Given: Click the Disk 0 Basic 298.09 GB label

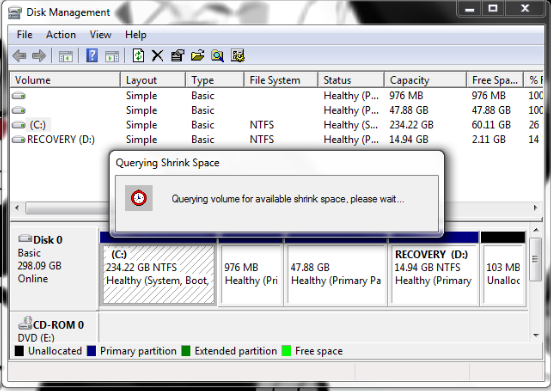Looking at the screenshot, I should click(53, 268).
